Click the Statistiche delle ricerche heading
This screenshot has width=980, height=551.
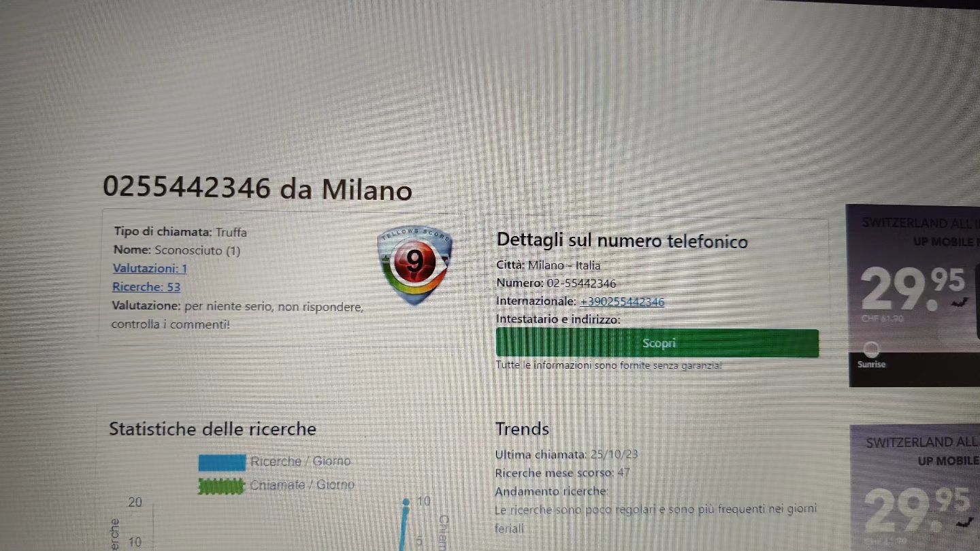212,429
